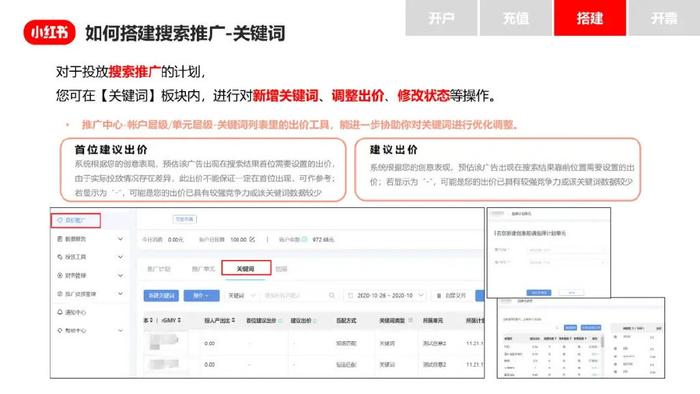This screenshot has width=700, height=394.
Task: Click the 自定义列 button
Action: click(x=451, y=295)
